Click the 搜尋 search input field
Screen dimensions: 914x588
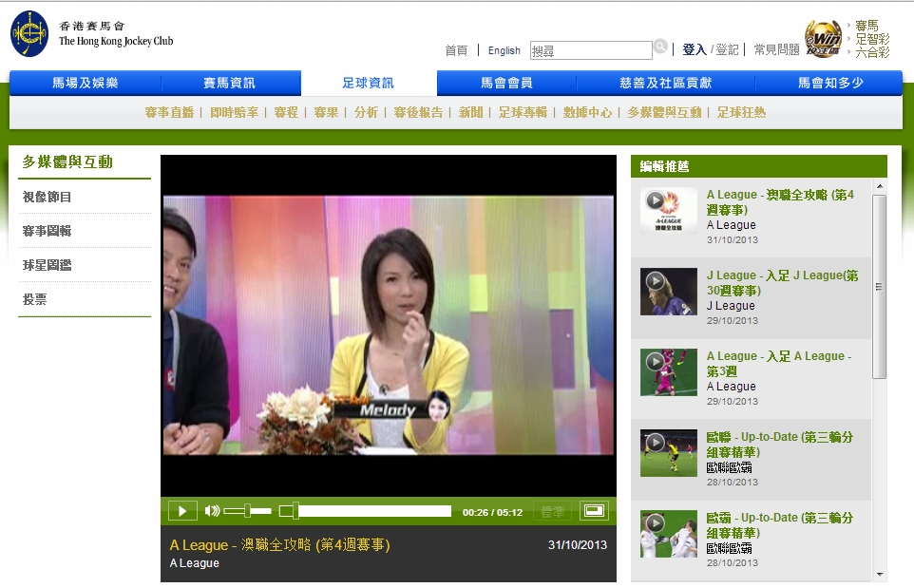pyautogui.click(x=590, y=51)
